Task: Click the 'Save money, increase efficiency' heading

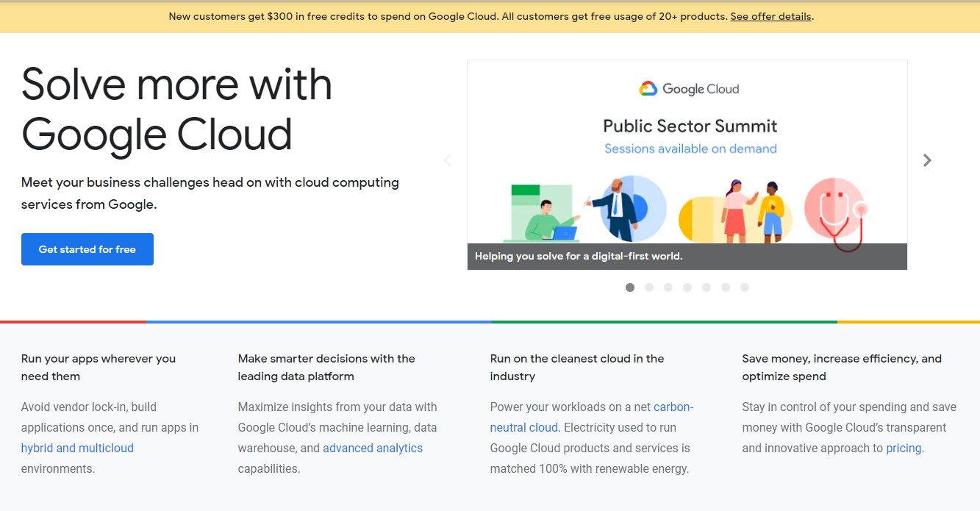Action: pyautogui.click(x=842, y=368)
